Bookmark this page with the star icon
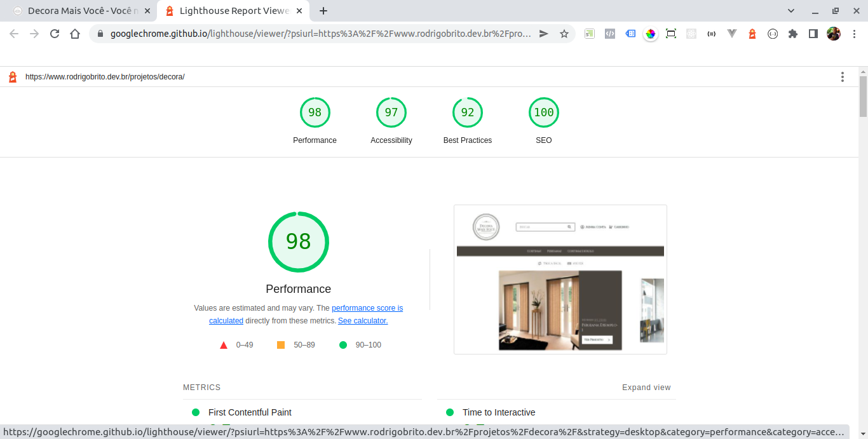Screen dimensions: 868x439 pos(564,34)
